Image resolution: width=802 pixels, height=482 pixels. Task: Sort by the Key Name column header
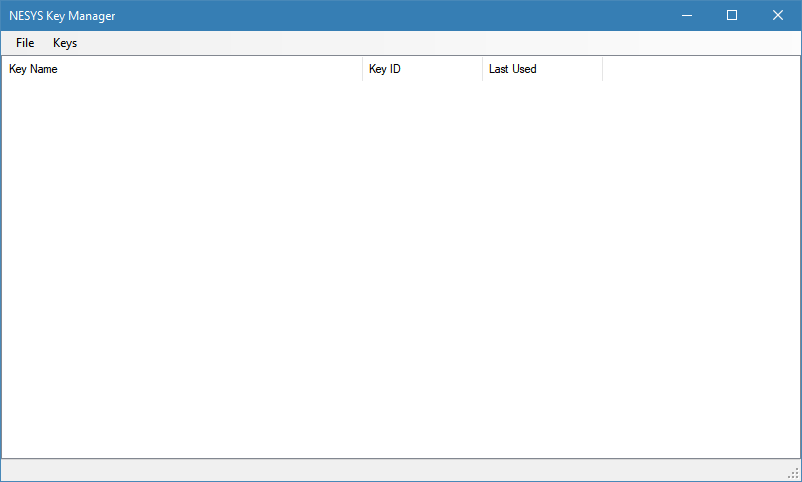pos(182,69)
